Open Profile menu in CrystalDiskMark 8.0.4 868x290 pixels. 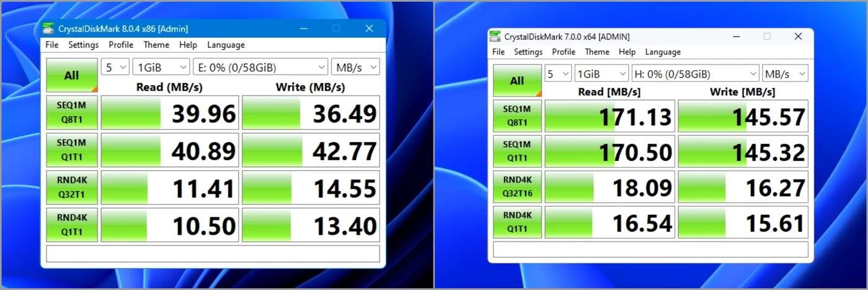121,45
